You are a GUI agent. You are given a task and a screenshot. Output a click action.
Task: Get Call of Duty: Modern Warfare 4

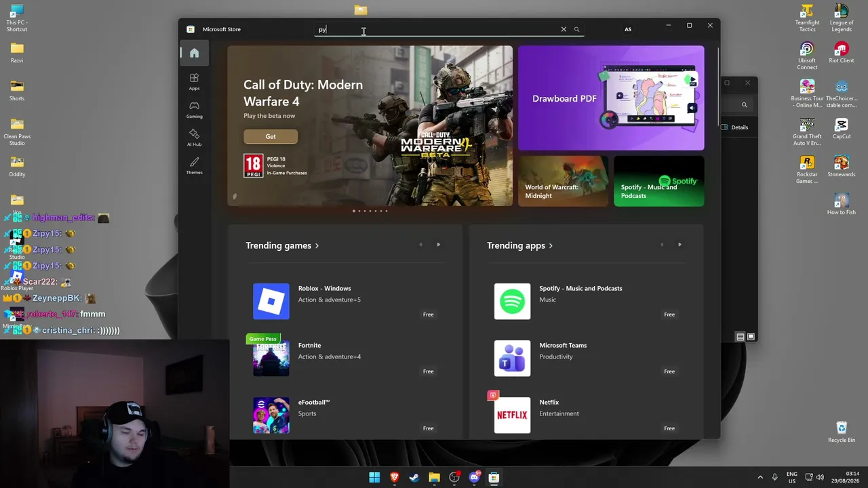coord(271,136)
